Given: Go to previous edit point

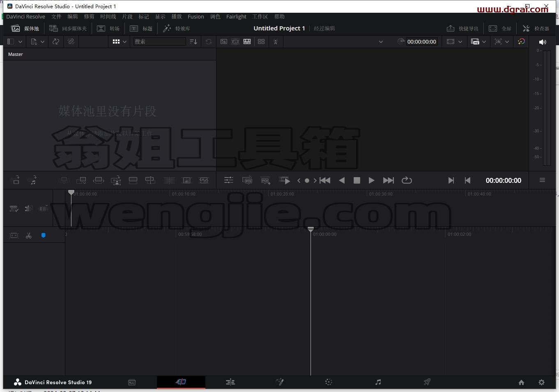Looking at the screenshot, I should coord(467,180).
